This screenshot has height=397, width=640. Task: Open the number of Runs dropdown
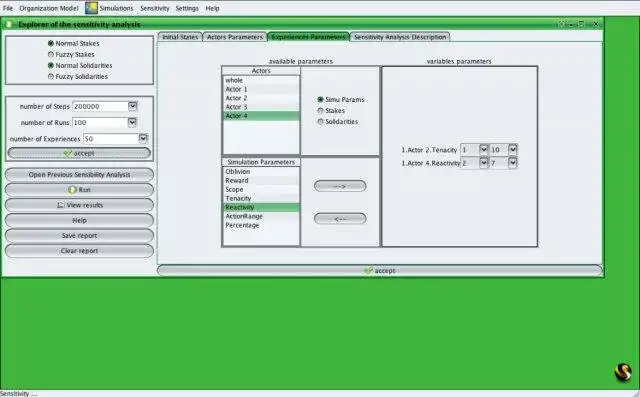132,122
